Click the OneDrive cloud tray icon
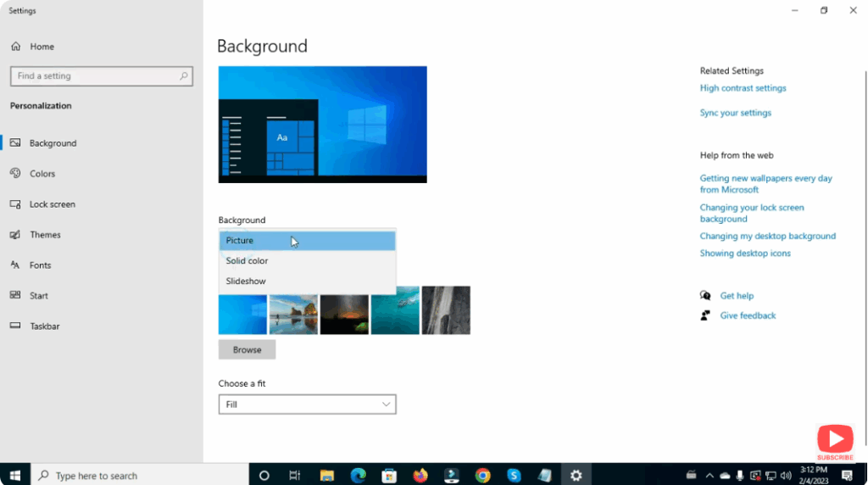 click(x=725, y=476)
